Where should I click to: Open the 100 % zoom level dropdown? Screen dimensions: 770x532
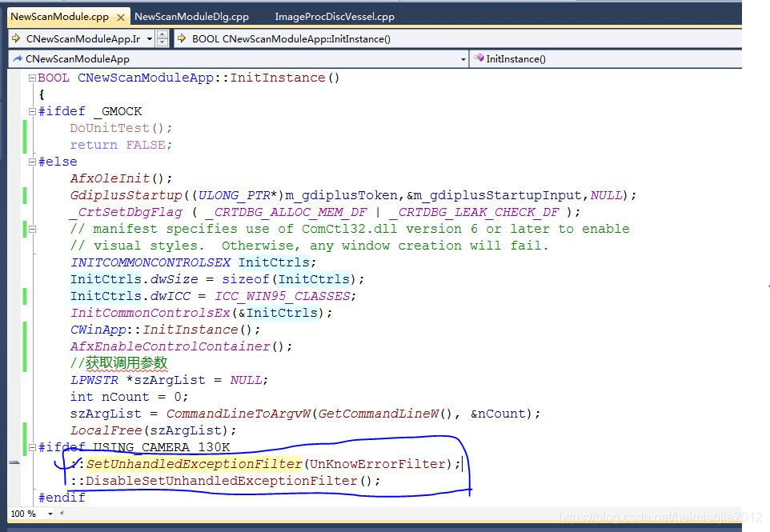click(x=50, y=514)
